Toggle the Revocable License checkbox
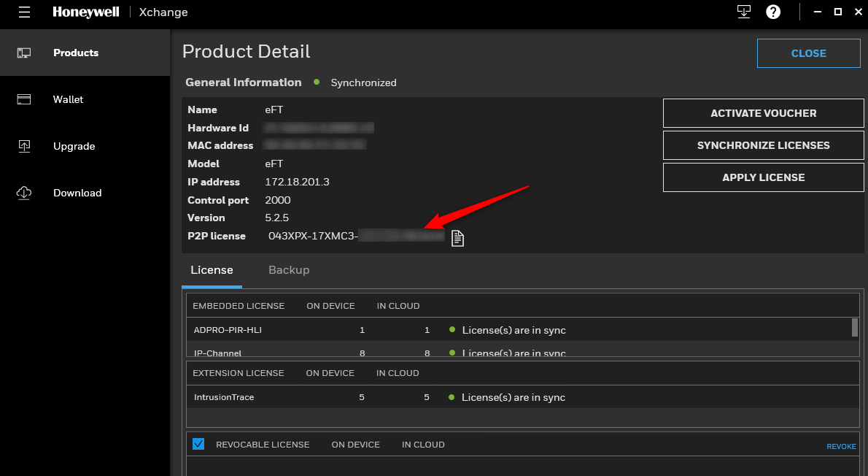This screenshot has height=476, width=868. [x=198, y=444]
